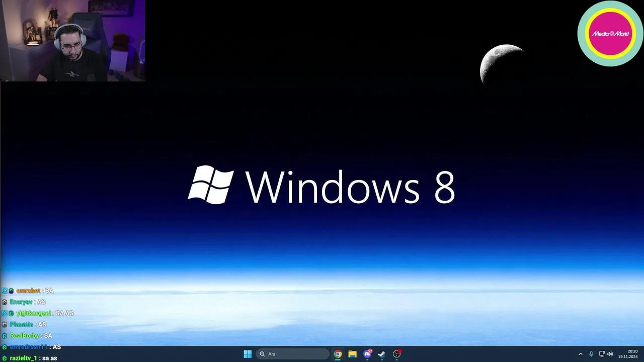Open the Windows Start menu
This screenshot has height=362, width=644.
point(248,354)
